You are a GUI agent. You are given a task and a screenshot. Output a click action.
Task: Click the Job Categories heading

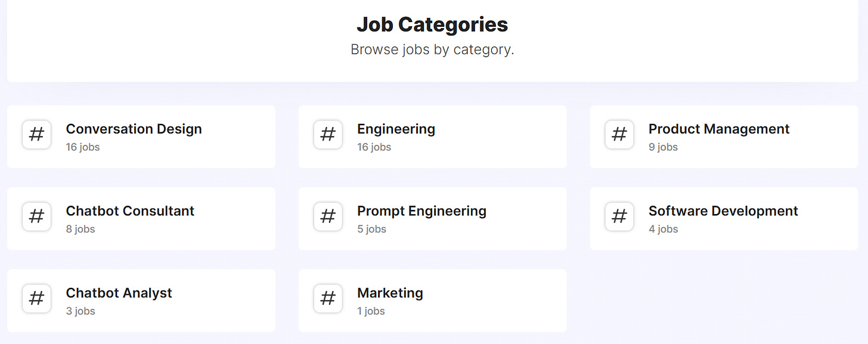coord(432,24)
